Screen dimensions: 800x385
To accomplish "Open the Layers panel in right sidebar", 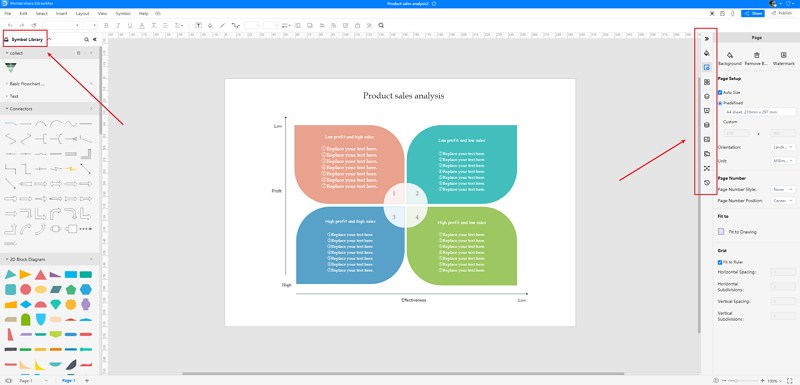I will 707,96.
